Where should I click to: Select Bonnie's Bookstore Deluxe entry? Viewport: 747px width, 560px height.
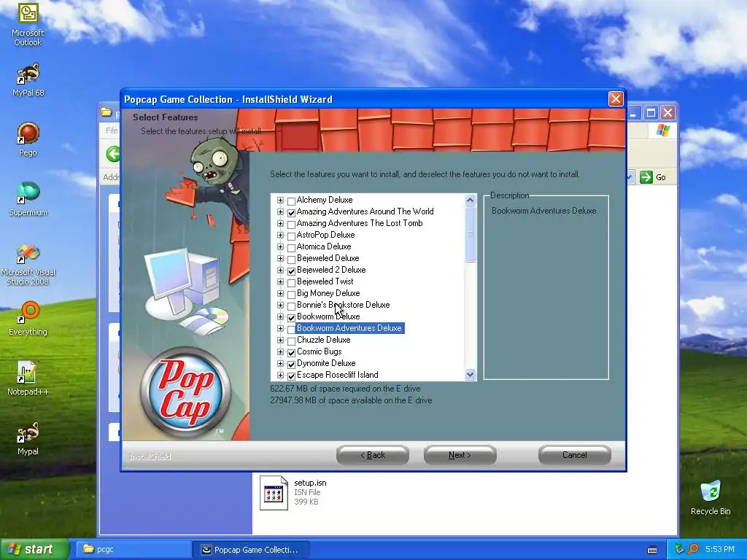[343, 305]
